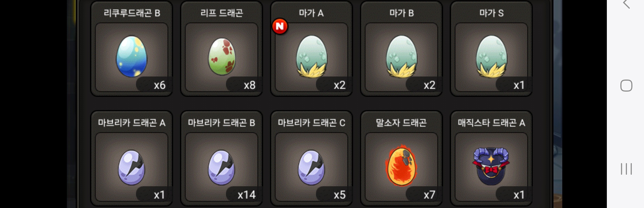Screen dimensions: 644x208
Task: Choose the 마가 B egg icon
Action: coord(402,56)
